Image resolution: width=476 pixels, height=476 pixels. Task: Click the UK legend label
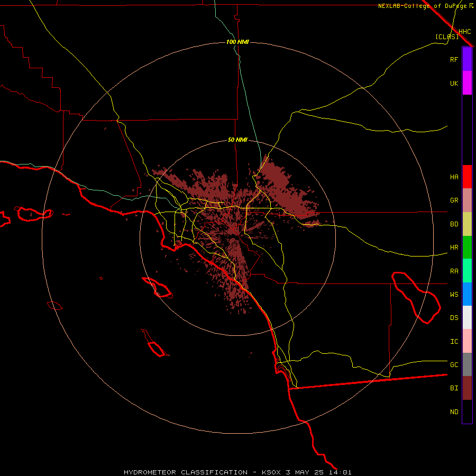click(454, 83)
